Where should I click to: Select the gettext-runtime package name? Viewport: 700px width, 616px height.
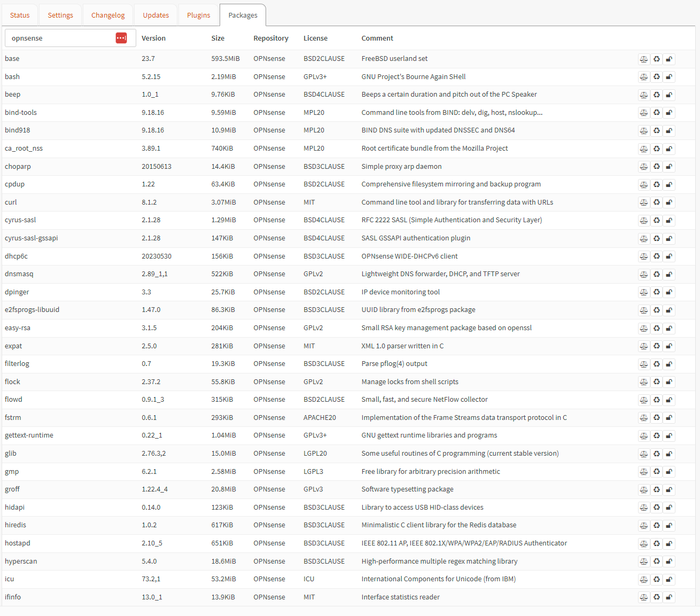[x=29, y=435]
